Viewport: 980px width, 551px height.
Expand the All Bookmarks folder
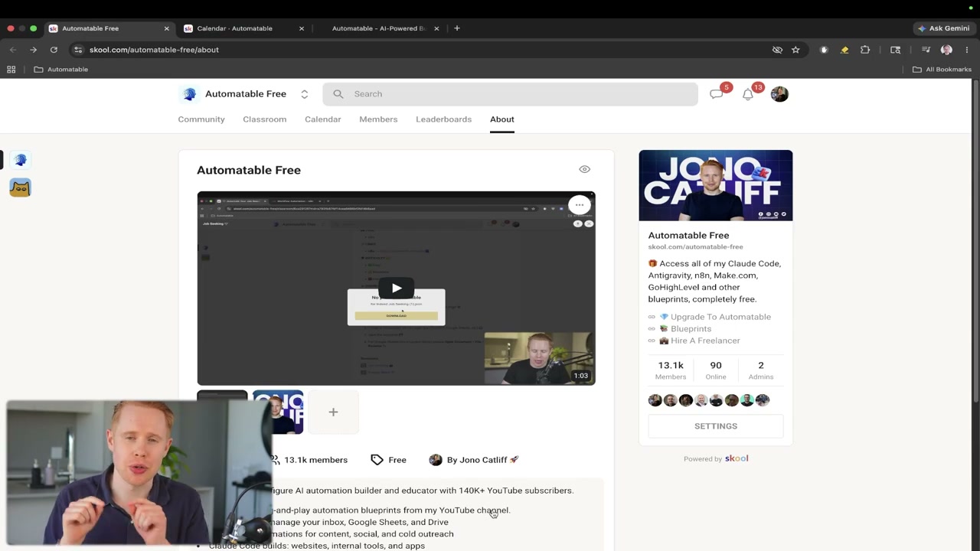942,70
